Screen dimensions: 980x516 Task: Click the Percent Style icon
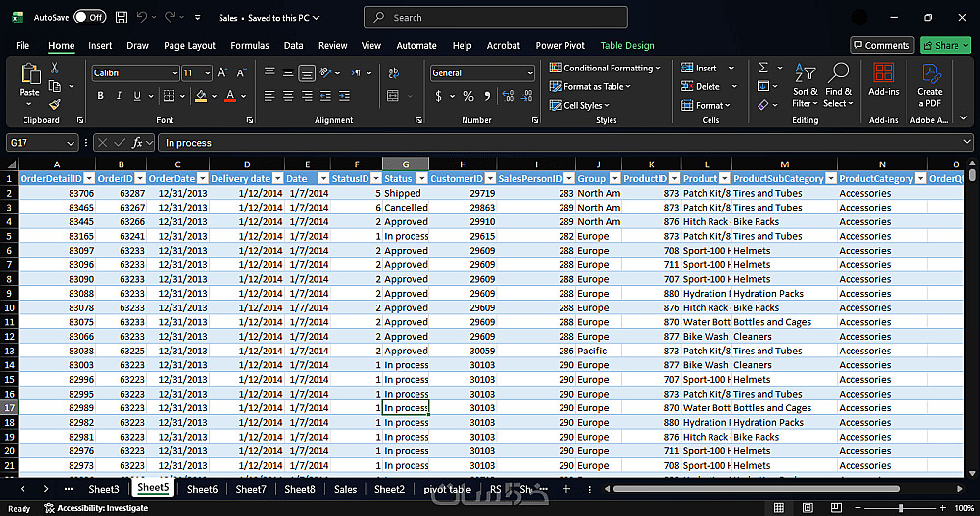pos(468,96)
